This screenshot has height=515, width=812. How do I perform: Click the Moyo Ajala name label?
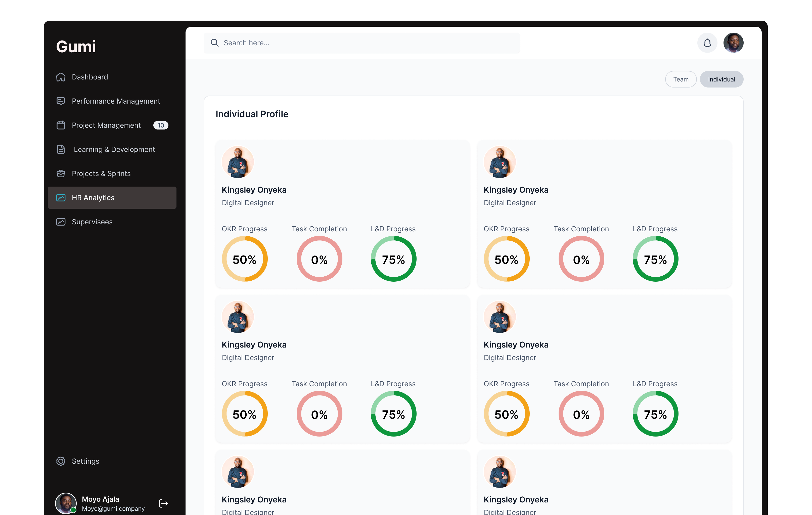(101, 499)
